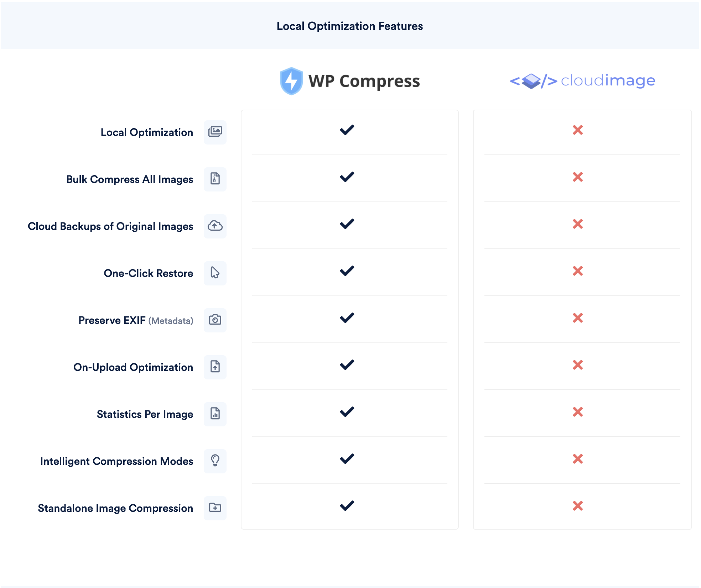Viewport: 701px width, 588px height.
Task: Click the Statistics Per Image chart icon
Action: coord(215,414)
